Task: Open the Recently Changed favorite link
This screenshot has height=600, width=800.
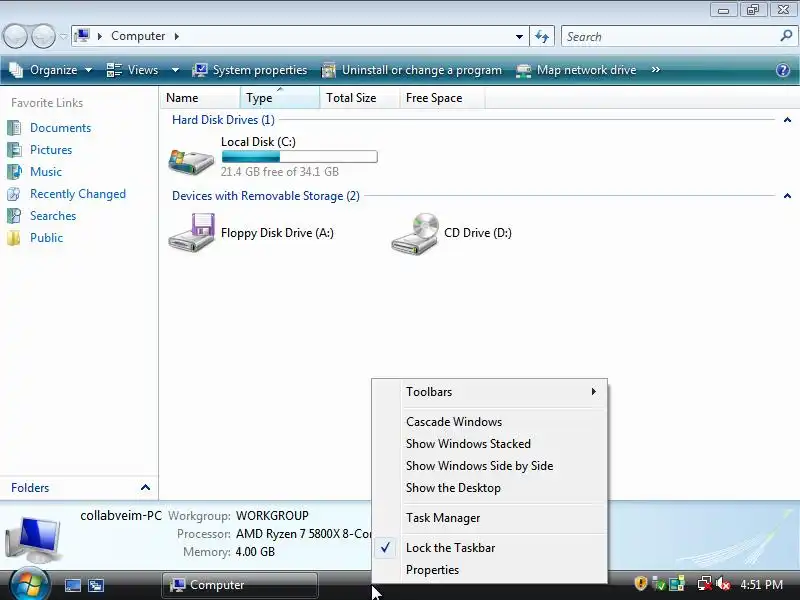Action: 78,194
